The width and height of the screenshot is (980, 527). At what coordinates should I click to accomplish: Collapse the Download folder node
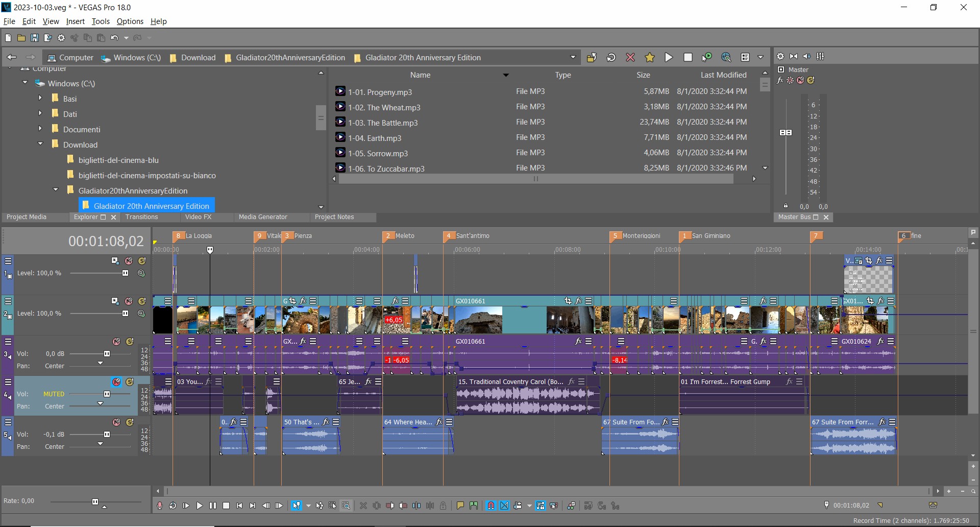click(x=40, y=144)
